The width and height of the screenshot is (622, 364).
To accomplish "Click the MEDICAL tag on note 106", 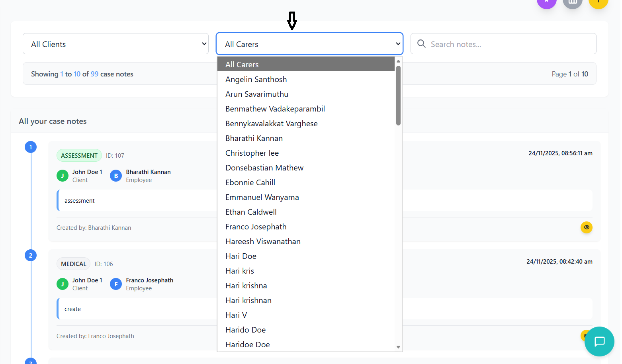I will click(x=74, y=264).
